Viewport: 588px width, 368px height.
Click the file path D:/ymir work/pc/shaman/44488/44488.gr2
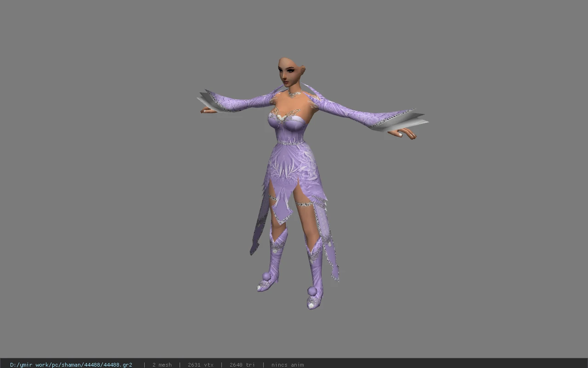point(71,365)
